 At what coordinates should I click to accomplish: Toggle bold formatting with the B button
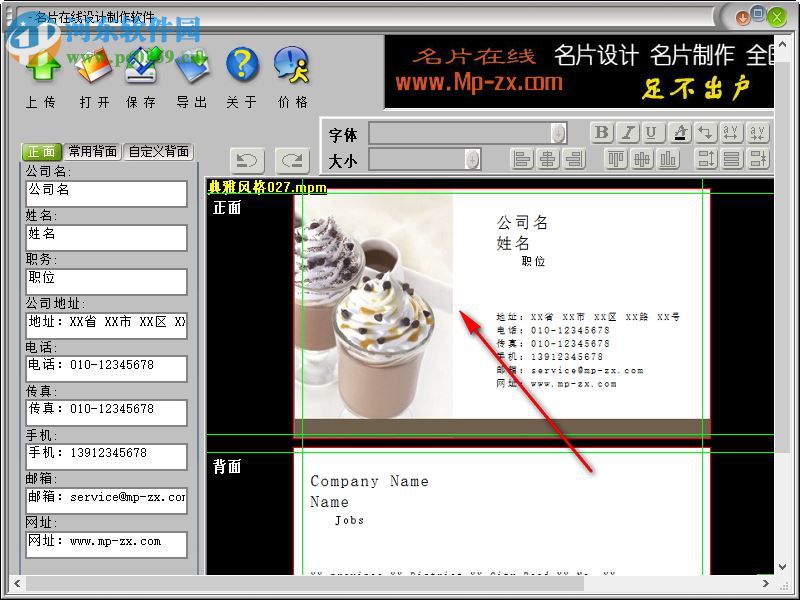coord(602,132)
